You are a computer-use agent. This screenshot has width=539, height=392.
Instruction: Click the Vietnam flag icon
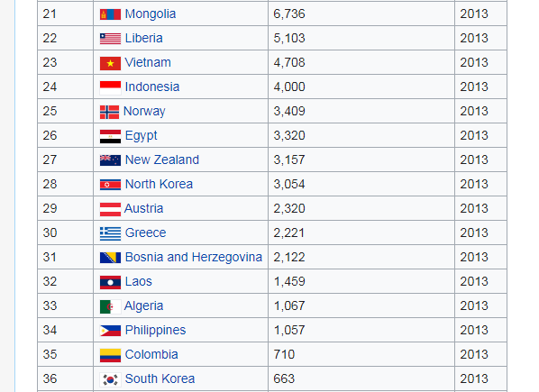(x=110, y=63)
